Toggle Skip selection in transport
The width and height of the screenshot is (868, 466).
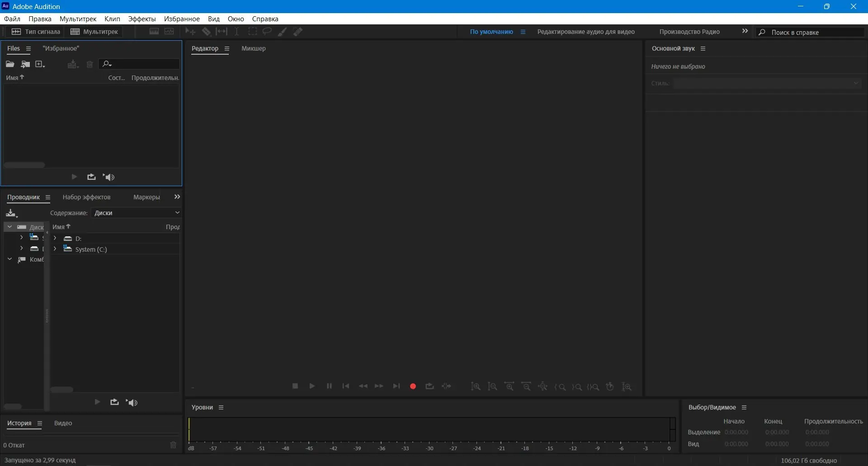pyautogui.click(x=446, y=386)
